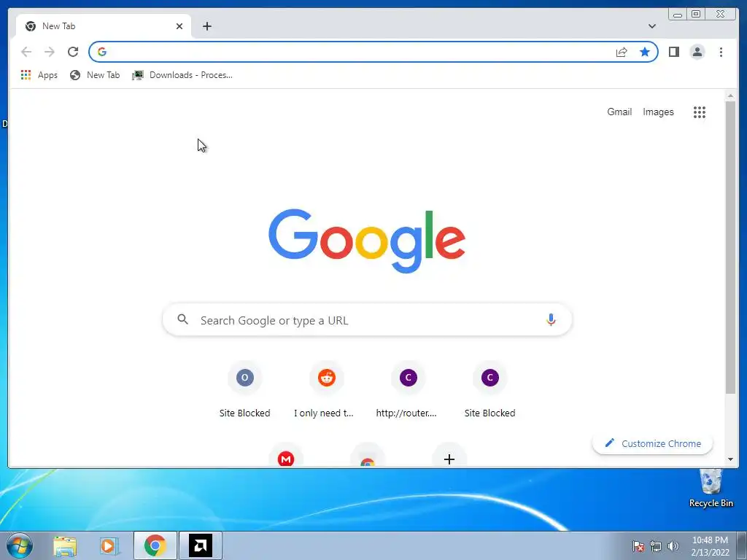The image size is (747, 560).
Task: Click the scrollbar down arrow
Action: tap(730, 459)
